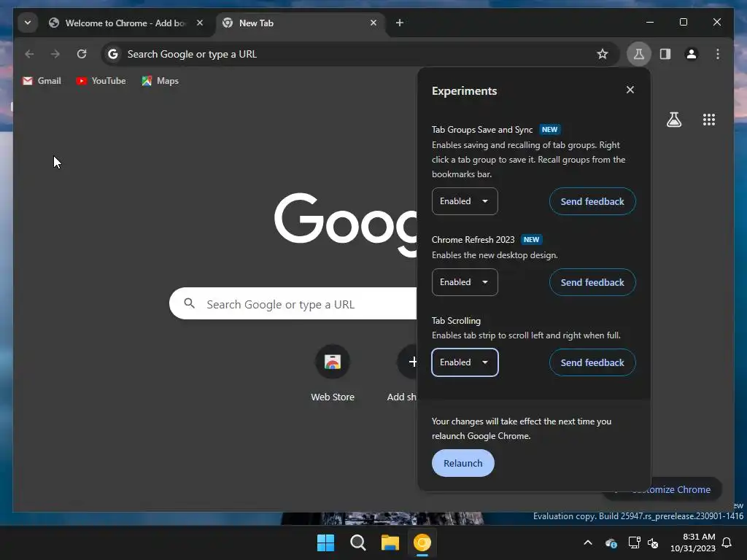Send feedback for Chrome Refresh 2023
747x560 pixels.
(592, 282)
